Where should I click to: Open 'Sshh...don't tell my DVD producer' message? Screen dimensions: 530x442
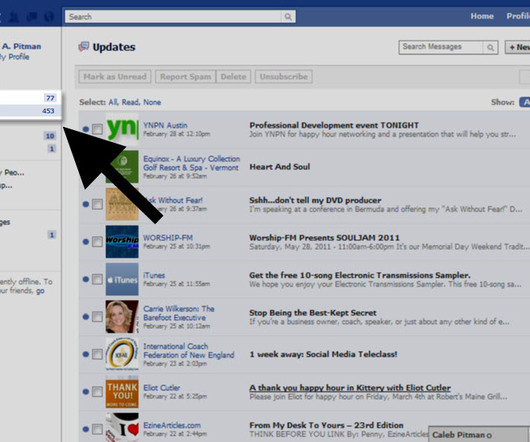point(315,200)
